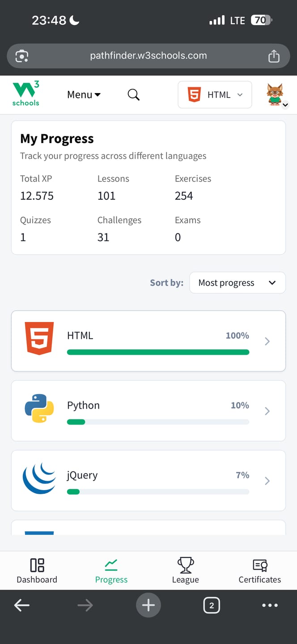Go back with browser back arrow
The image size is (297, 644).
22,606
